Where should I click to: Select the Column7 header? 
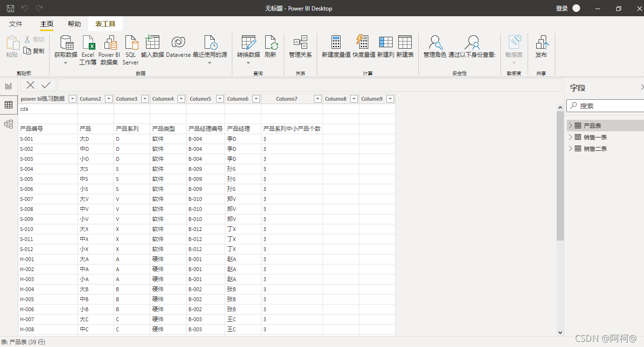click(287, 99)
